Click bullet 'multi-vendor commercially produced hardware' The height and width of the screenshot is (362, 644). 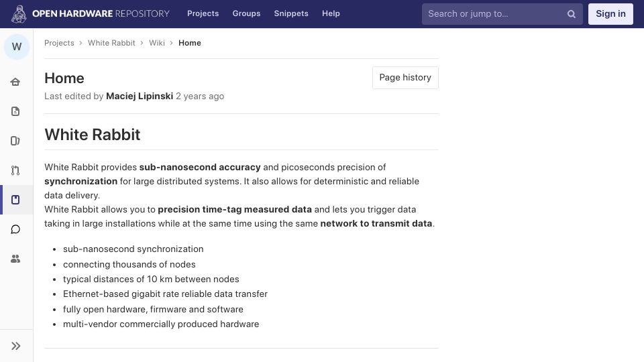[x=161, y=324]
